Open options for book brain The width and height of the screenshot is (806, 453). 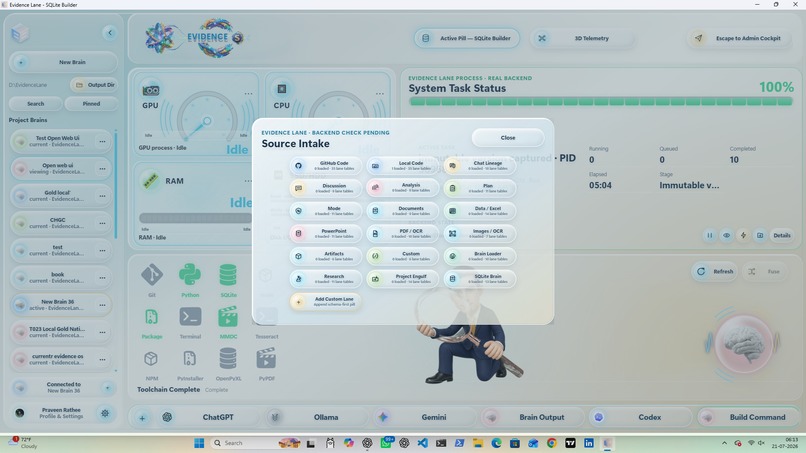click(102, 278)
